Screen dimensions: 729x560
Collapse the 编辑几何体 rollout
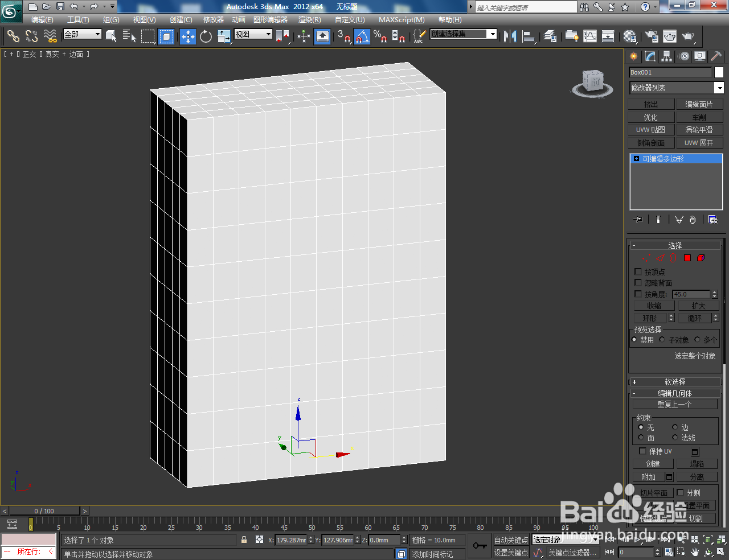(x=675, y=393)
